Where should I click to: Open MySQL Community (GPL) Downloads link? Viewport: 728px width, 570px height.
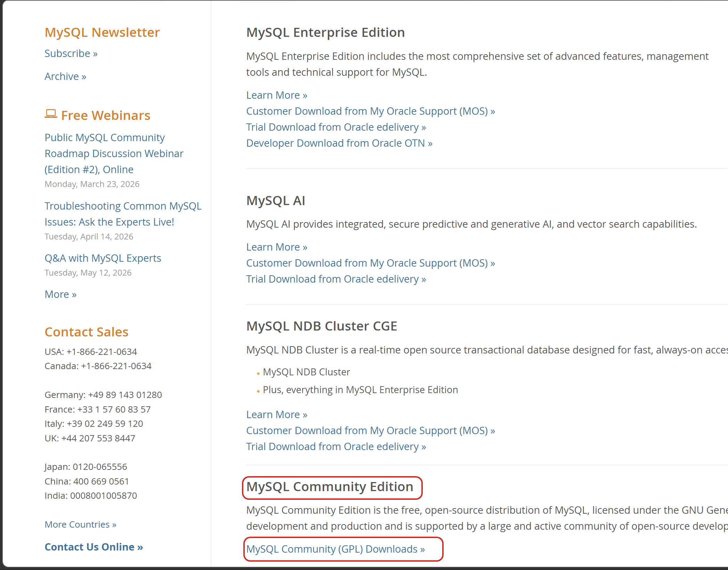(x=335, y=549)
